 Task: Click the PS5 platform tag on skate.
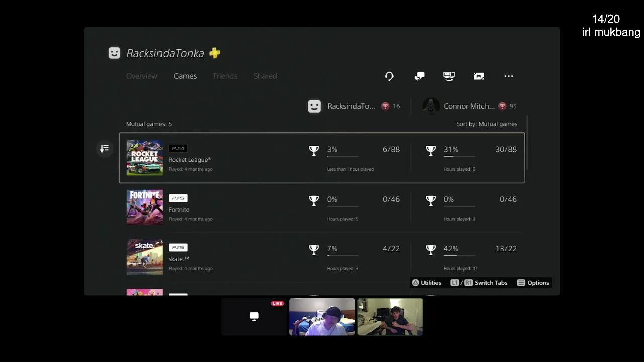coord(178,248)
